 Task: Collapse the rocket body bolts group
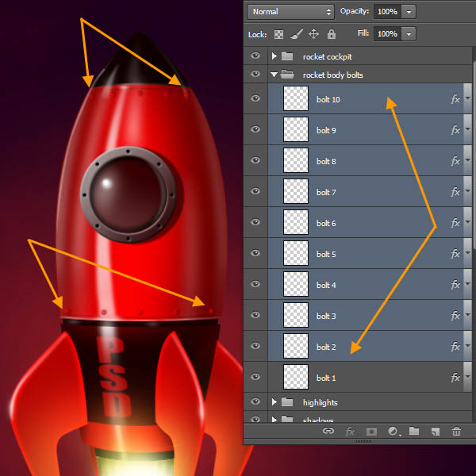(274, 75)
